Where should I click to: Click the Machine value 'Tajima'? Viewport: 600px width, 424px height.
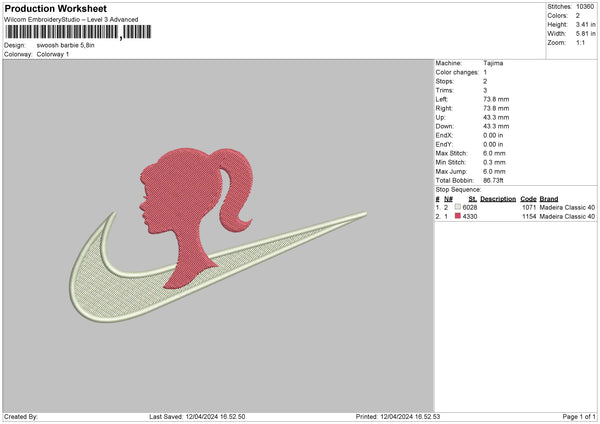(493, 63)
